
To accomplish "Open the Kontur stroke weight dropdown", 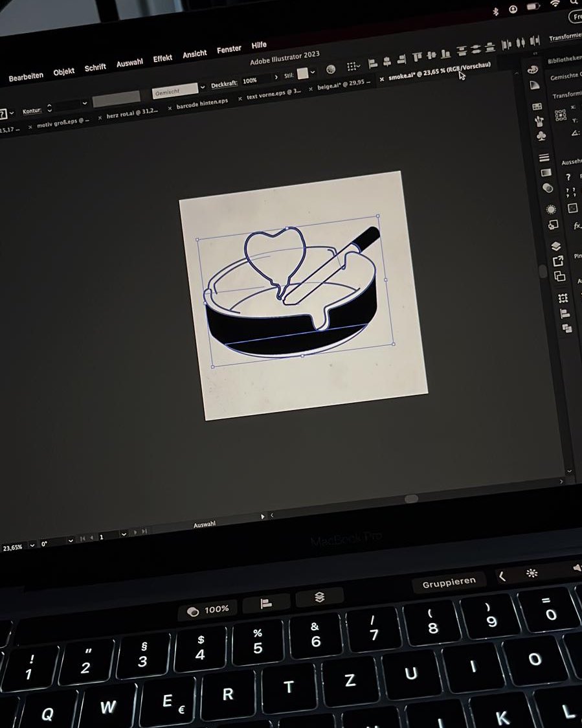I will tap(84, 103).
